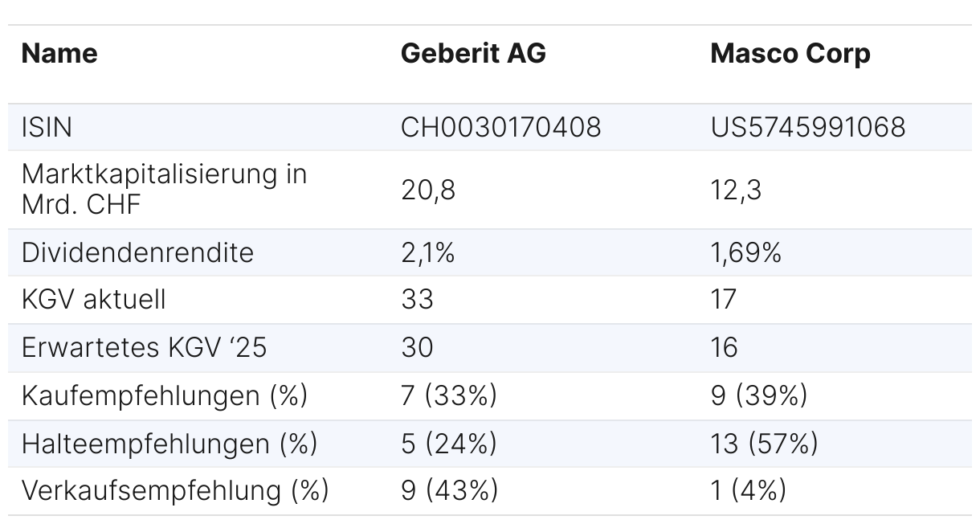Click the Kaufempfehlungen (%) row label
980x524 pixels.
[x=165, y=395]
